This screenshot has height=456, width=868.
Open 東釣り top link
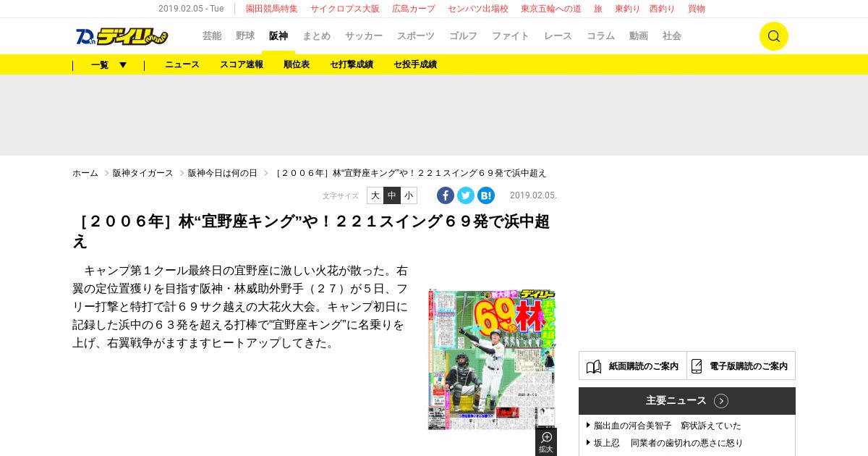coord(628,9)
